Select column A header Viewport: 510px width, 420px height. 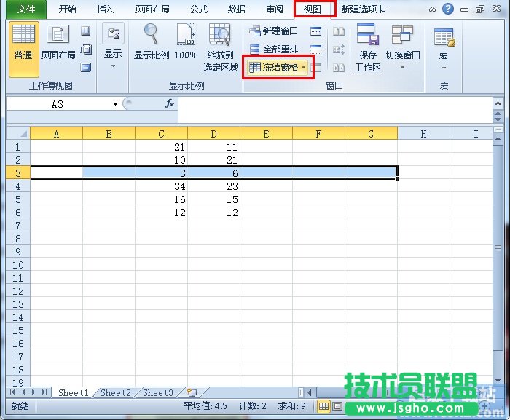click(x=57, y=133)
